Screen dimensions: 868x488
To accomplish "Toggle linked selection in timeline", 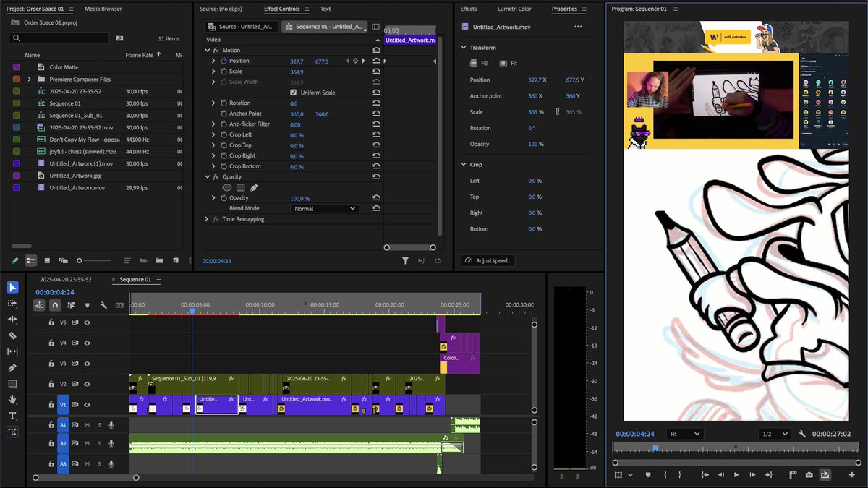I will pos(72,305).
